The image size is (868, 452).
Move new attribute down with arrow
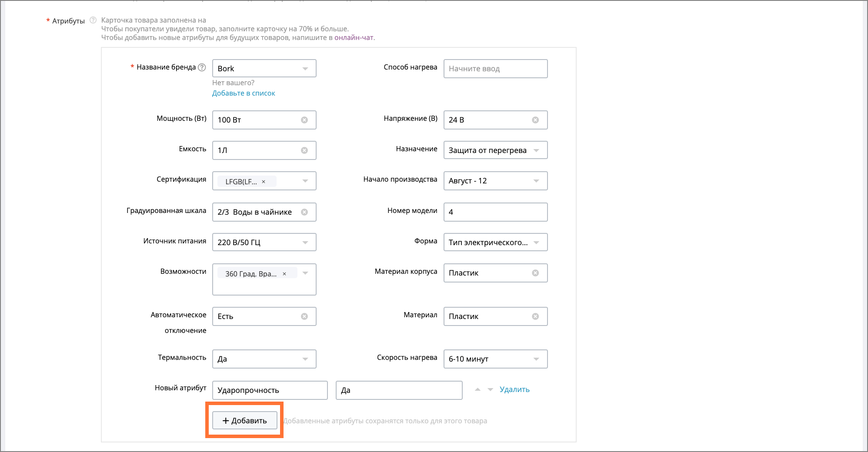pyautogui.click(x=490, y=389)
